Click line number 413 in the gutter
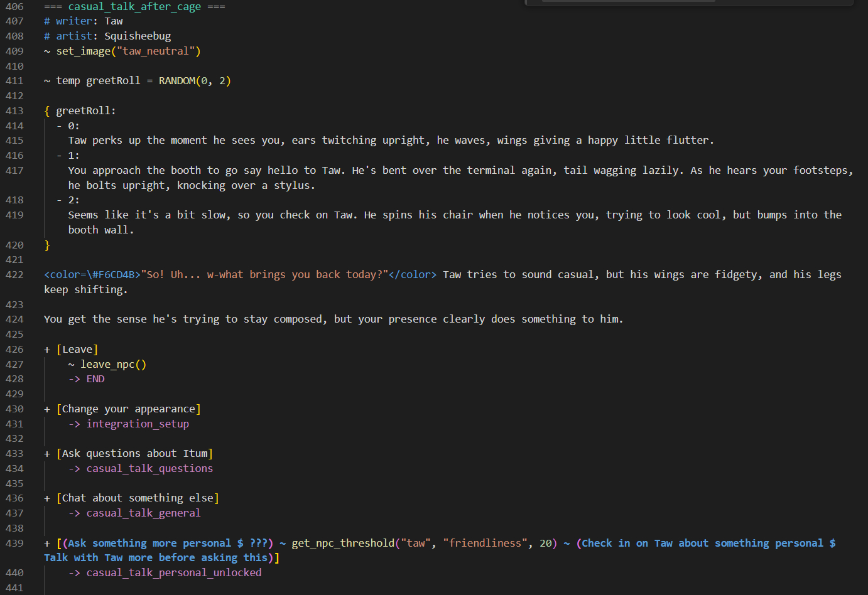Screen dimensions: 868x595 (14, 111)
